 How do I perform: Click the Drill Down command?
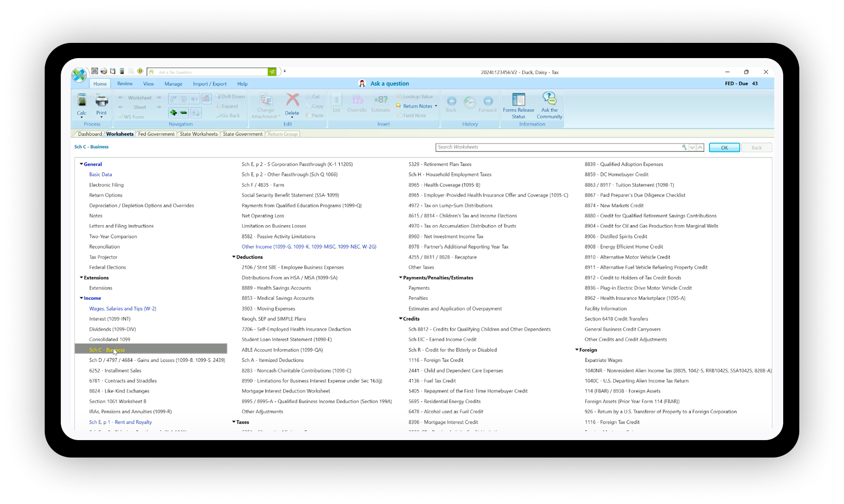(230, 97)
